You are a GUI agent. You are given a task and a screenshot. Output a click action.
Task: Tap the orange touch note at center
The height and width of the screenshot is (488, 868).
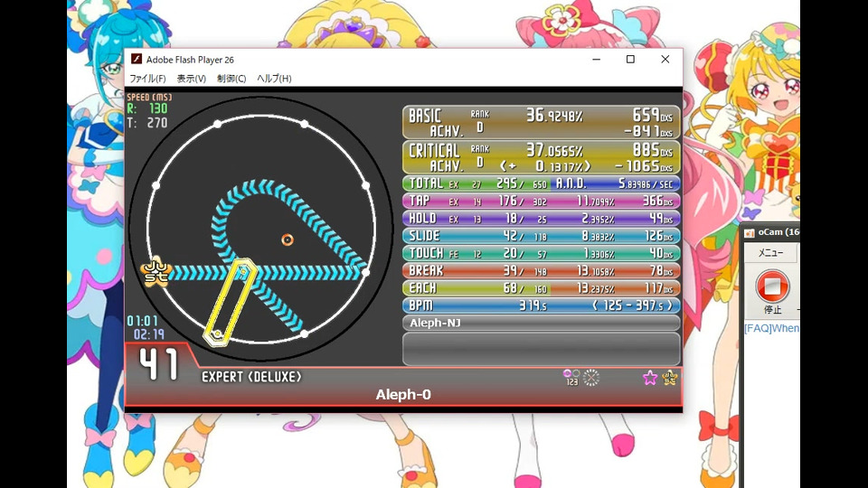tap(287, 239)
